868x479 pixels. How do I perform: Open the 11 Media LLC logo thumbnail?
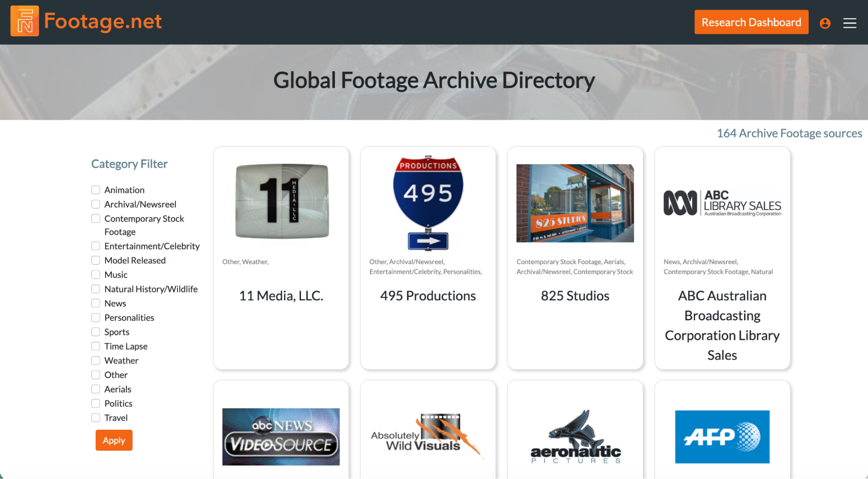282,201
